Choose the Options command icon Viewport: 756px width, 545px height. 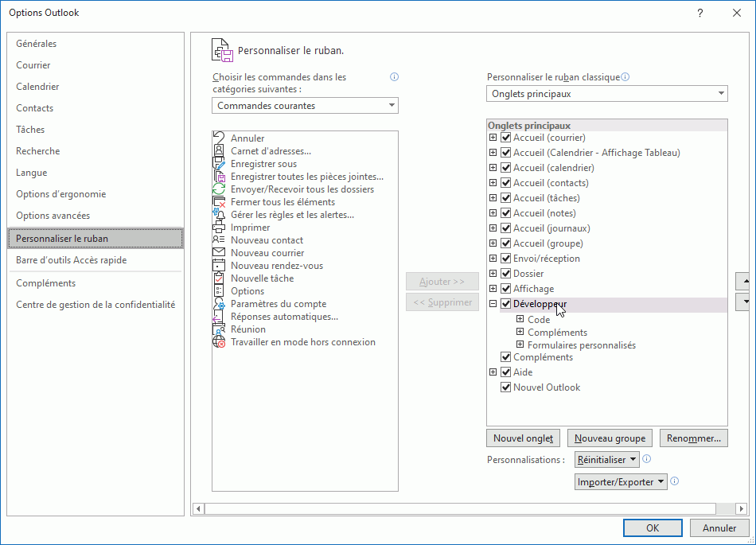[219, 291]
